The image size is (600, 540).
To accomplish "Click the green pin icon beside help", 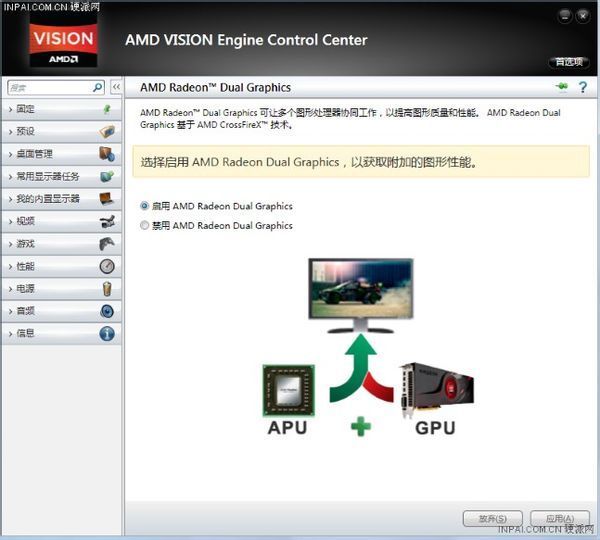I will 562,87.
